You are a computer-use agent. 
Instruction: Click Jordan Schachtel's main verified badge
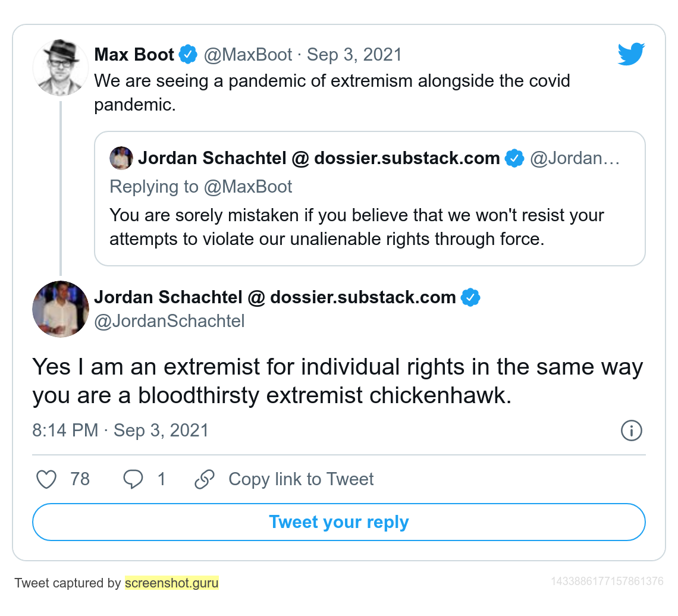click(470, 297)
